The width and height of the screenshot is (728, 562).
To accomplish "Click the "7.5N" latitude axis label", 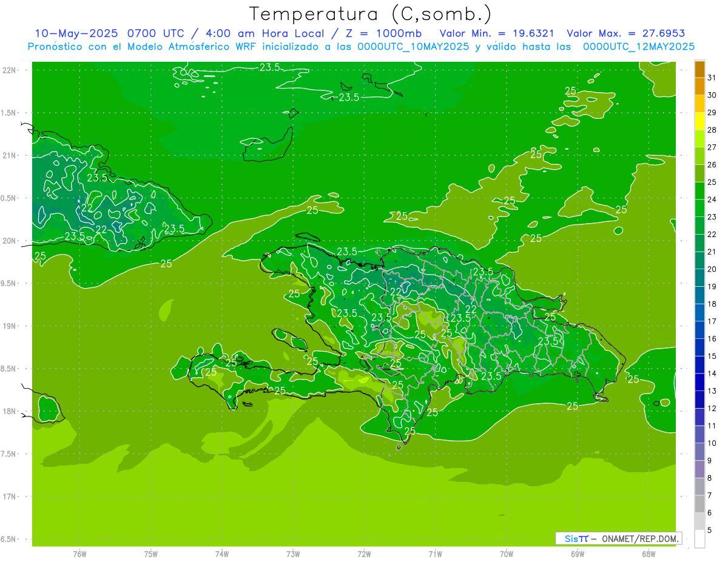I will (9, 454).
